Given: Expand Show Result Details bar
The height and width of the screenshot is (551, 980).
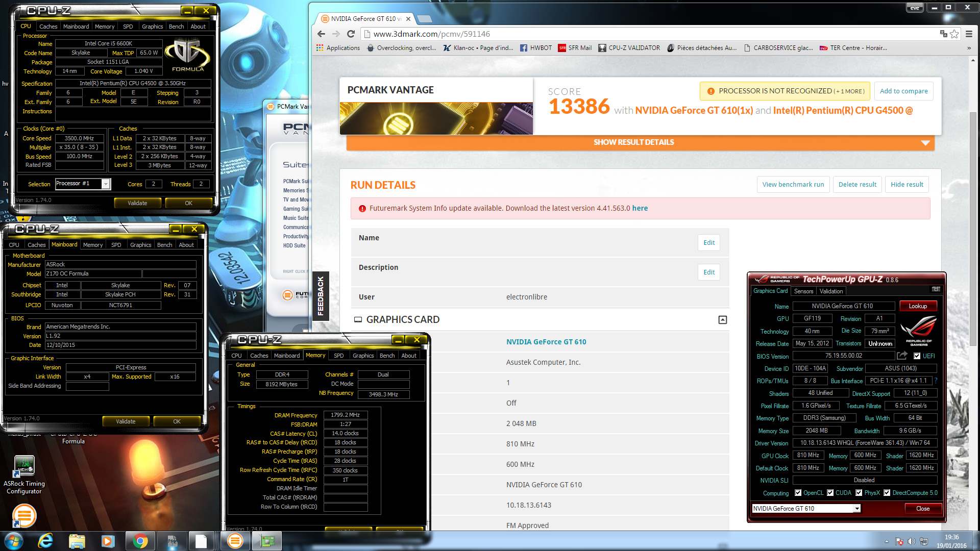Looking at the screenshot, I should coord(640,142).
